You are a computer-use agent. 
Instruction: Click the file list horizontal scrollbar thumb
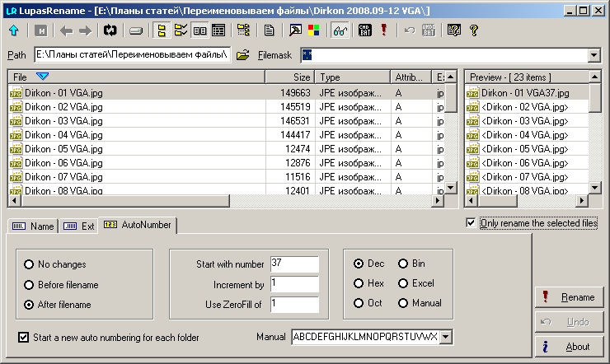click(x=125, y=201)
